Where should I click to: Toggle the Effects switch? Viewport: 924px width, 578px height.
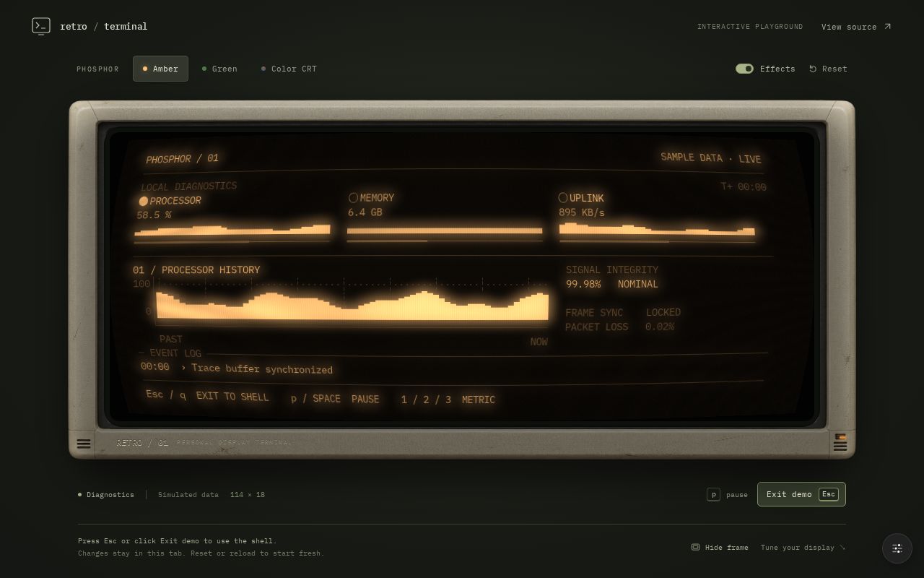click(x=744, y=69)
